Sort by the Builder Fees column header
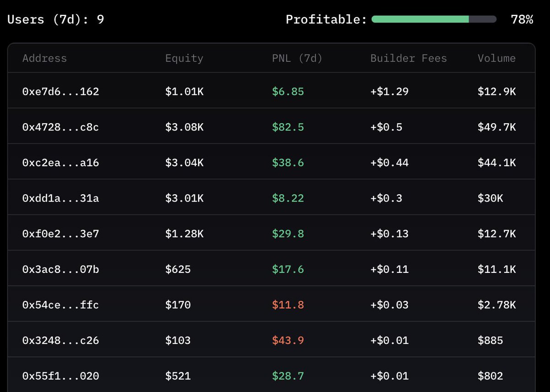Viewport: 550px width, 392px height. (408, 58)
